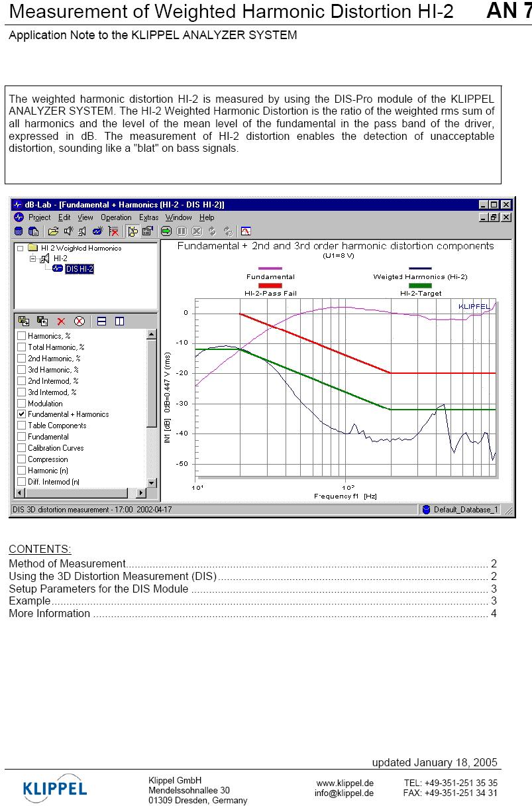This screenshot has width=532, height=806.
Task: Open properties via the checklist-page toolbar icon
Action: pyautogui.click(x=147, y=231)
